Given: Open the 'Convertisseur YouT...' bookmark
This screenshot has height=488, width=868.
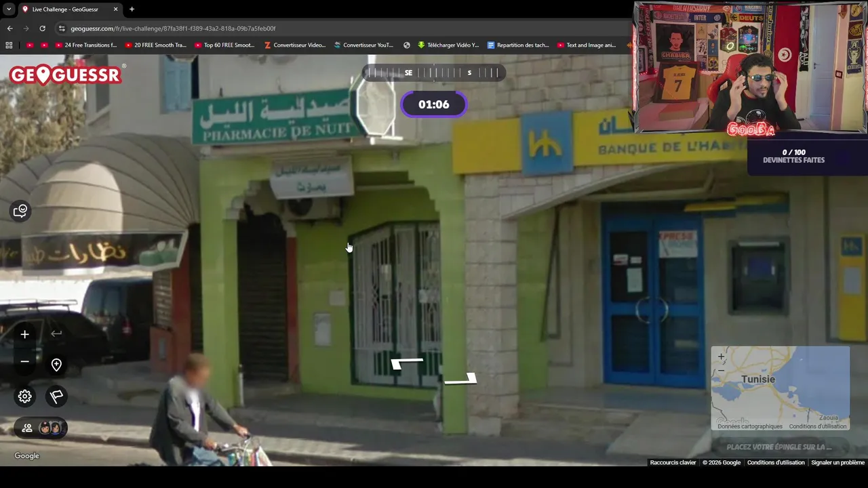Looking at the screenshot, I should (x=363, y=45).
